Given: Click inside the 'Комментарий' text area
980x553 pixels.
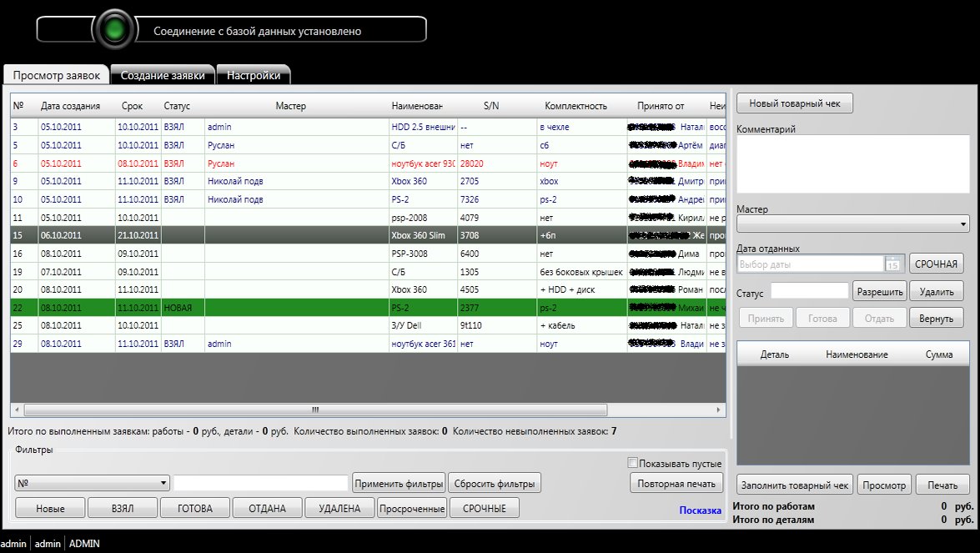Looking at the screenshot, I should click(852, 163).
